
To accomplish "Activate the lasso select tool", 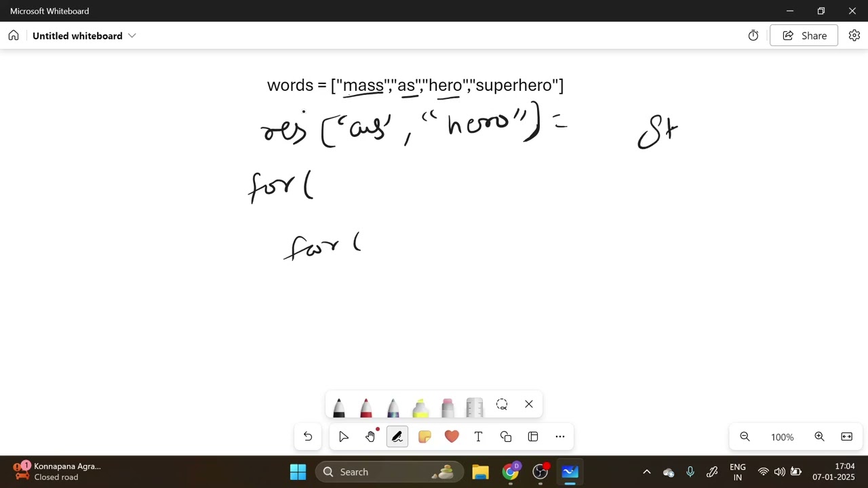I will [x=502, y=405].
